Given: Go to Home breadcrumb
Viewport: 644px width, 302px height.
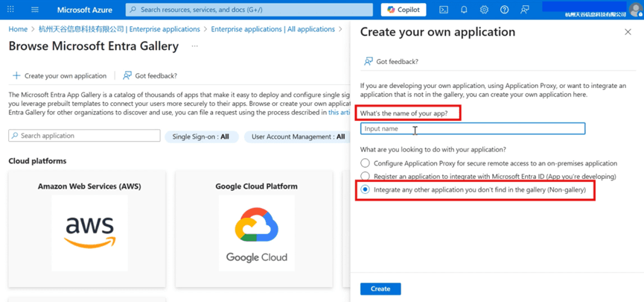Looking at the screenshot, I should [18, 29].
